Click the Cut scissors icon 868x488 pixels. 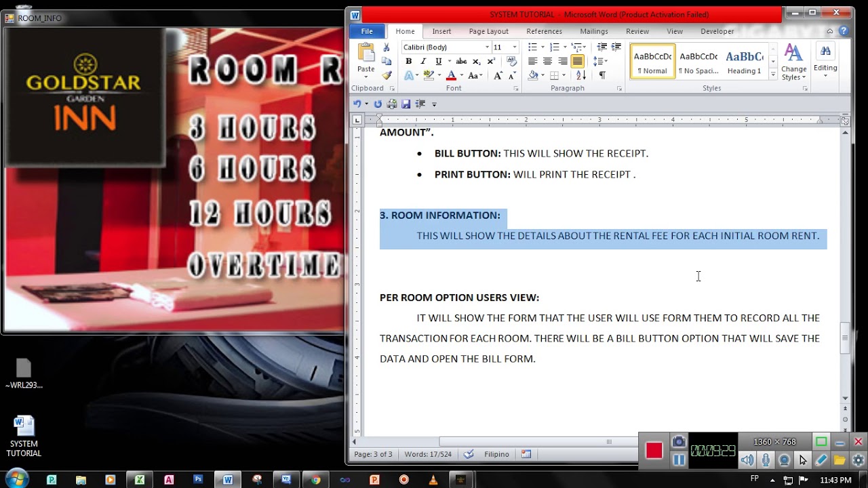[x=387, y=47]
